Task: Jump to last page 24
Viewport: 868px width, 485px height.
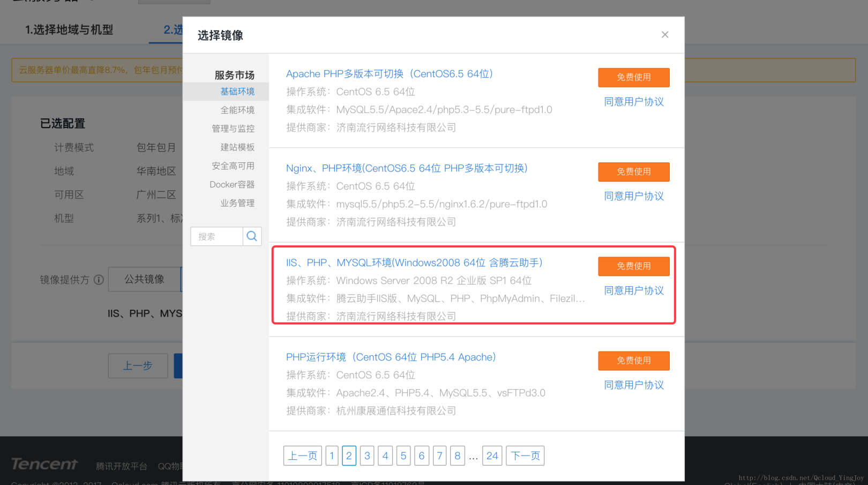Action: pyautogui.click(x=492, y=456)
